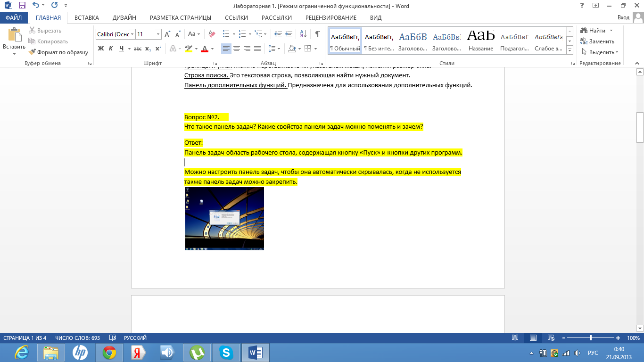Toggle superscript x² formatting
The image size is (644, 362).
(x=158, y=49)
